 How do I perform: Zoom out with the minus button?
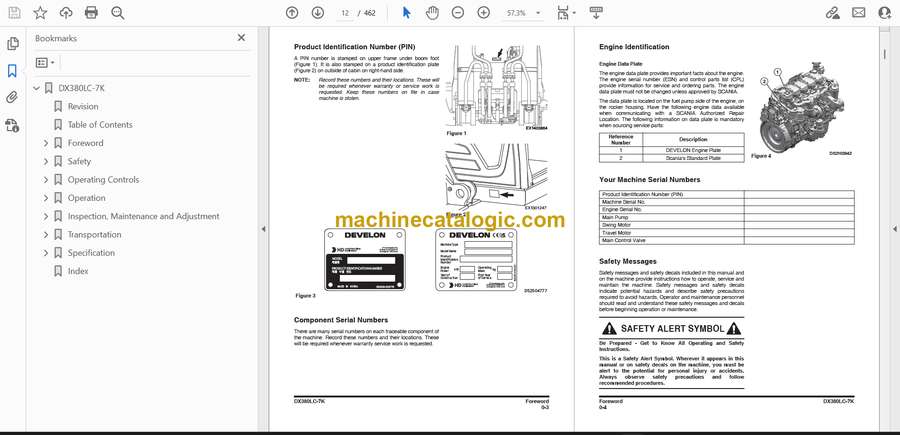[x=457, y=13]
